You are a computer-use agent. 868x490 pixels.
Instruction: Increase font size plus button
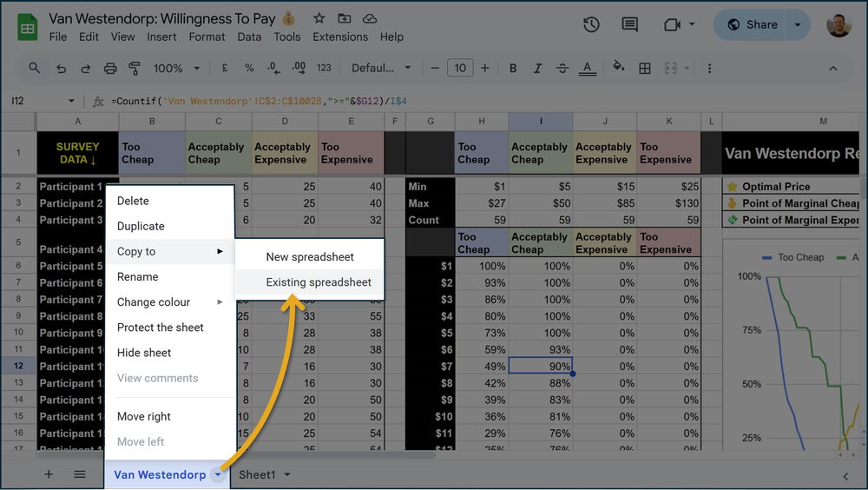click(485, 68)
